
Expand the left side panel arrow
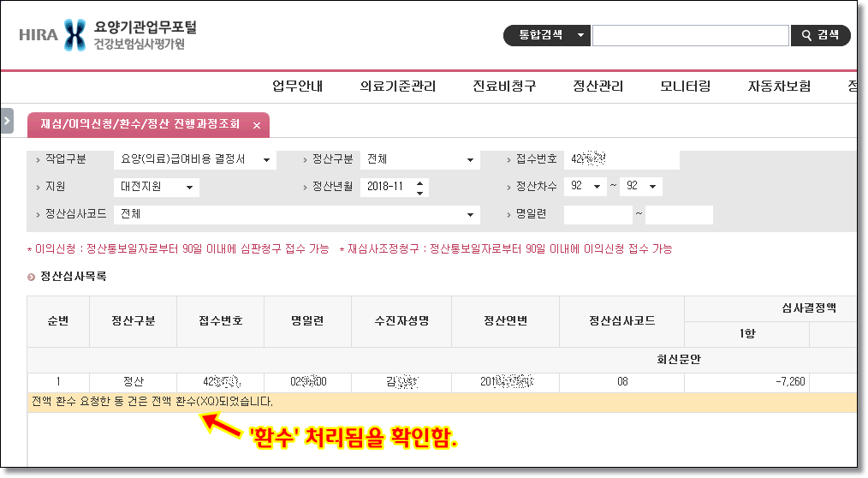click(7, 121)
